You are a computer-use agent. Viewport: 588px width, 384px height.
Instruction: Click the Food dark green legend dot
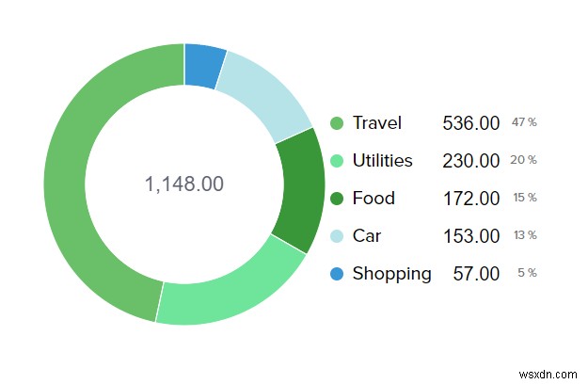click(x=337, y=199)
